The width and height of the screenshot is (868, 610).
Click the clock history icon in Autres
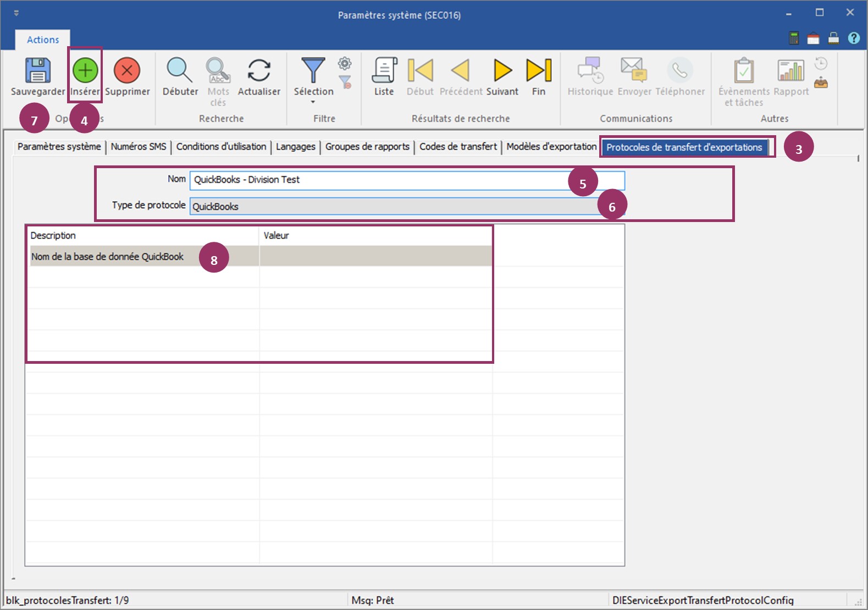coord(821,63)
